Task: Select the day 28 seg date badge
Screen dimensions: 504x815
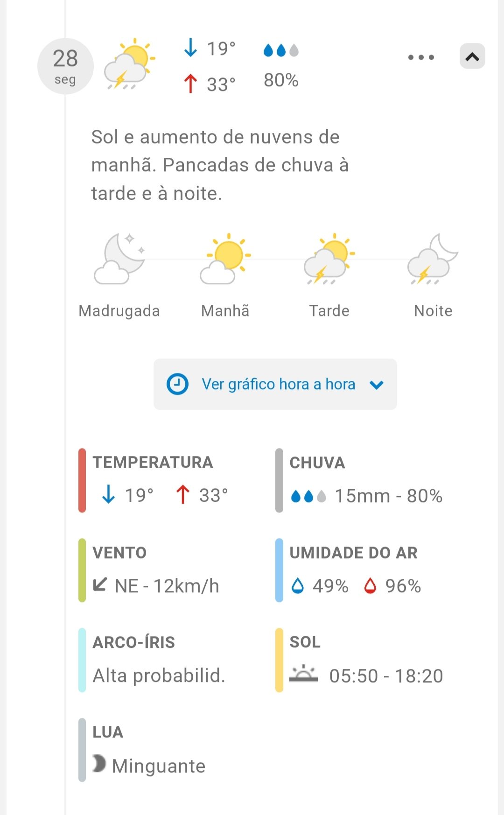Action: click(x=65, y=66)
